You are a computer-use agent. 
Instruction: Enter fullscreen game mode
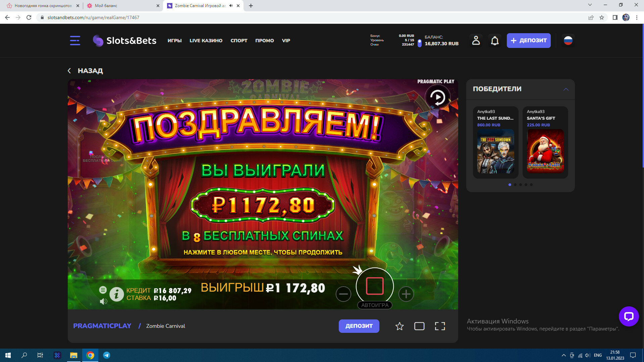[x=440, y=326]
